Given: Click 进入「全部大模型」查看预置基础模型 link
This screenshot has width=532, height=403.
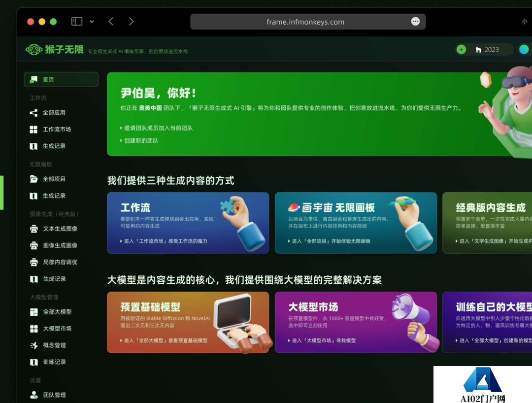Looking at the screenshot, I should [164, 340].
